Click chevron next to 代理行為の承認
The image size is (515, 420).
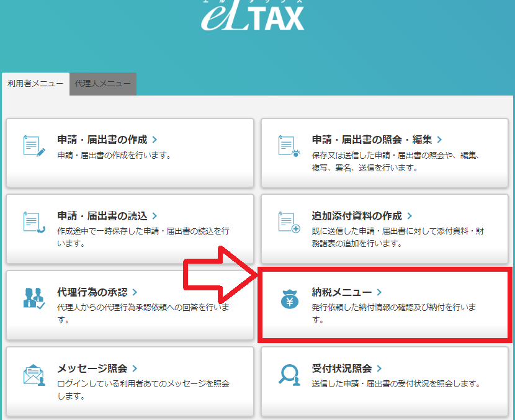[135, 292]
